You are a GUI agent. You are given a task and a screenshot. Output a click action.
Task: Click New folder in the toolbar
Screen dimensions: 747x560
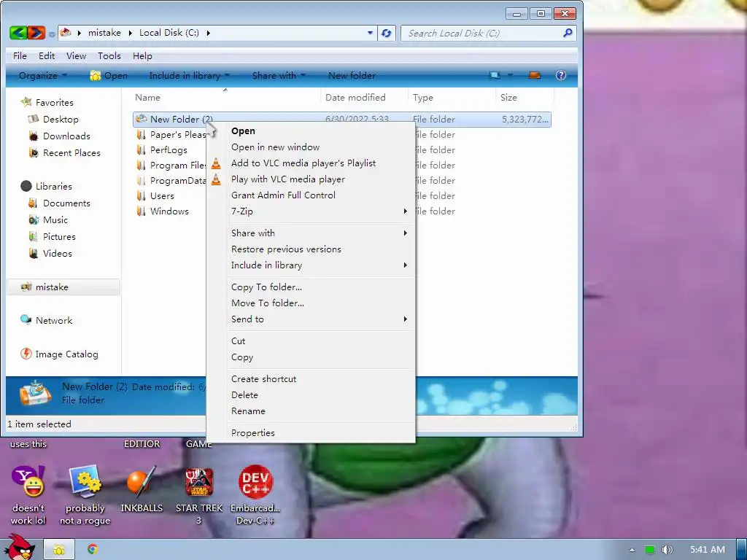pos(352,75)
